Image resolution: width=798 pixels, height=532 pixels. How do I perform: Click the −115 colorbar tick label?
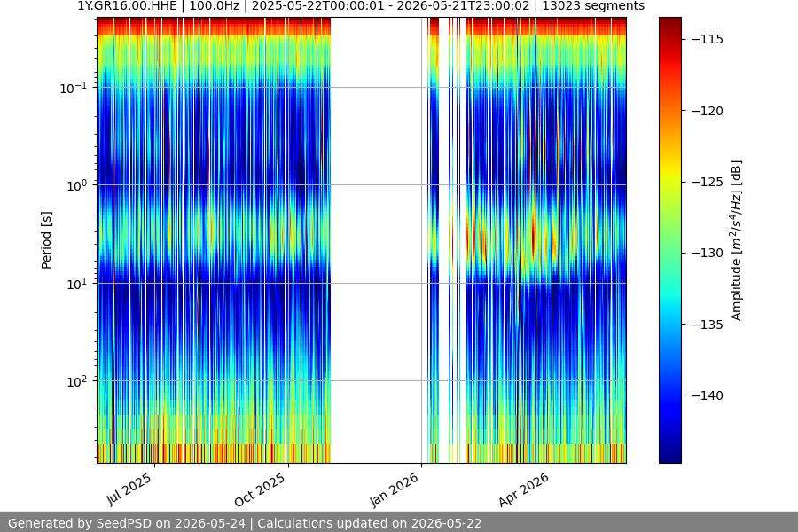(708, 39)
